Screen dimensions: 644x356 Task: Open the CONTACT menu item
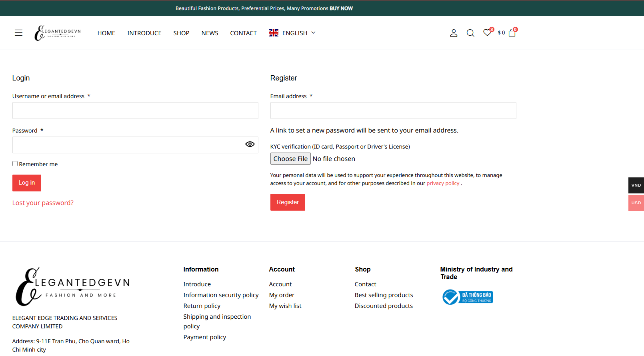243,33
